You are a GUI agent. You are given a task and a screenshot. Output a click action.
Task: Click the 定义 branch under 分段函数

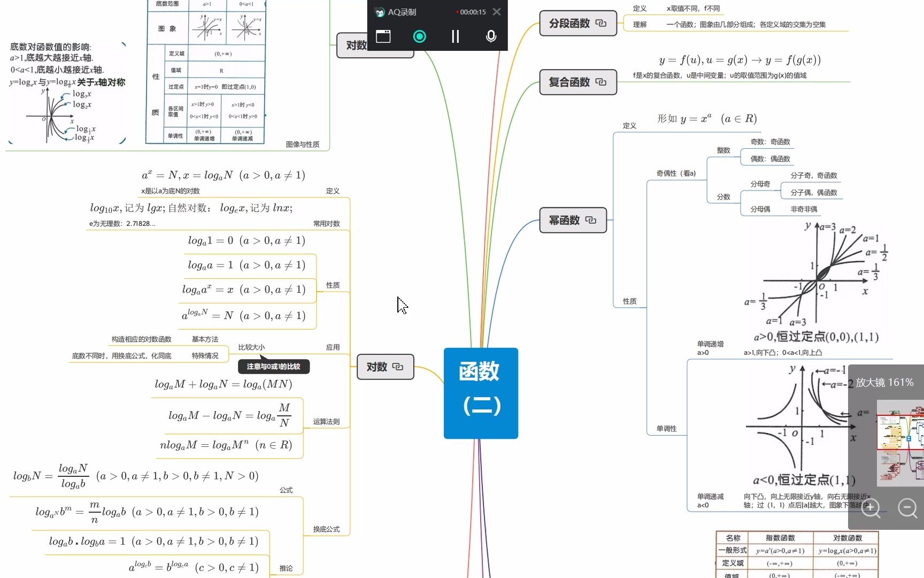click(x=640, y=9)
